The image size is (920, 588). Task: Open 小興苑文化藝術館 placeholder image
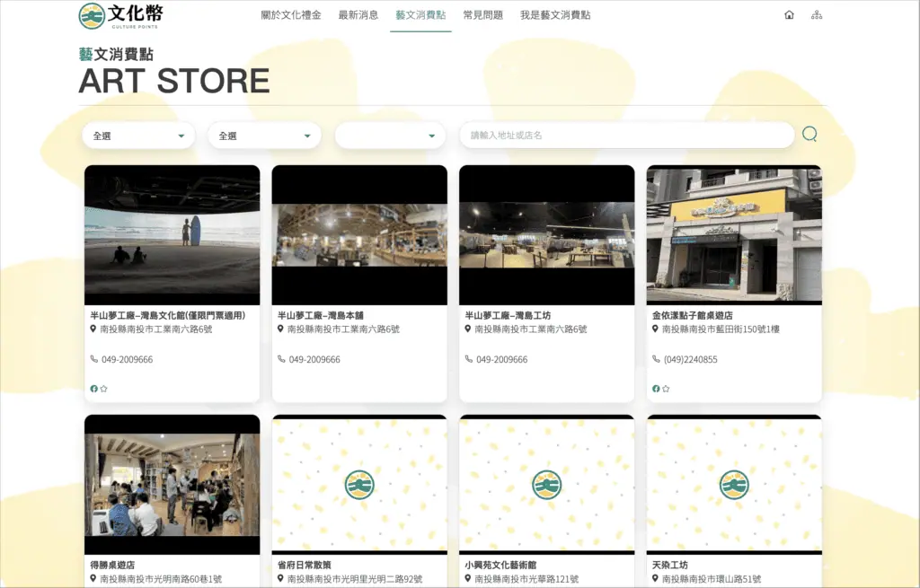click(x=547, y=485)
